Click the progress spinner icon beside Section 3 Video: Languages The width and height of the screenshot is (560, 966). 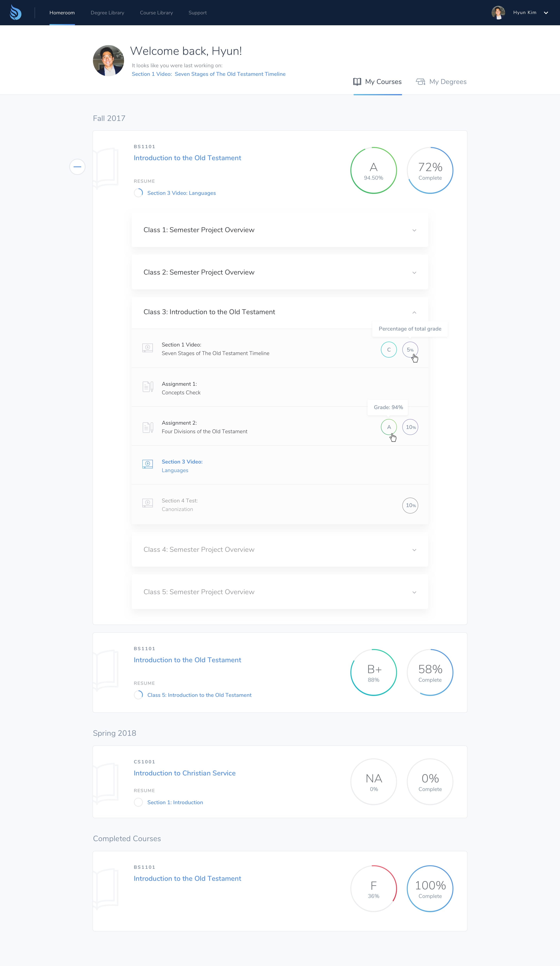click(x=138, y=193)
